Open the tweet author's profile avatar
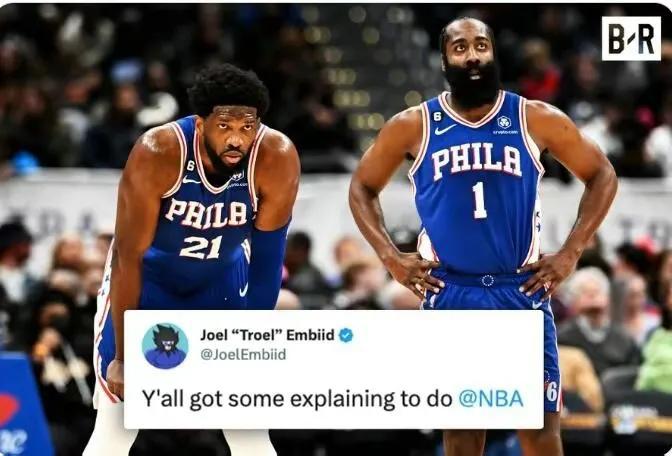Image resolution: width=672 pixels, height=456 pixels. pos(165,346)
